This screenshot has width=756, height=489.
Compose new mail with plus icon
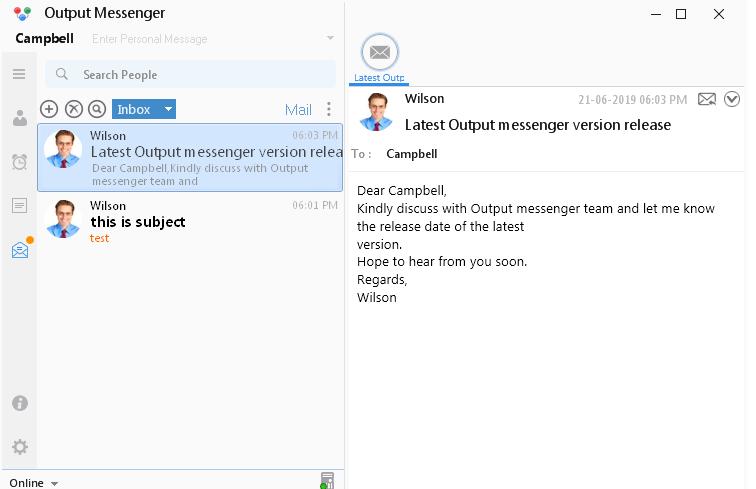(x=49, y=109)
